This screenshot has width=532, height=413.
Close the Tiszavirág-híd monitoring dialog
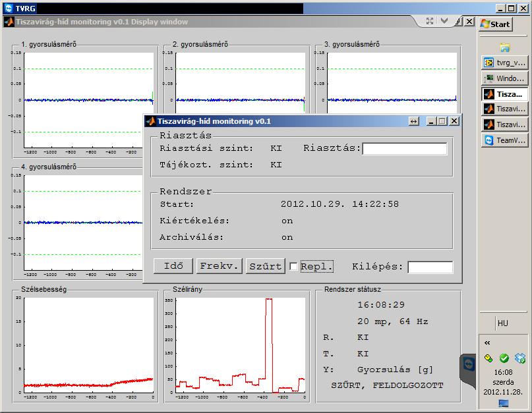pyautogui.click(x=454, y=121)
